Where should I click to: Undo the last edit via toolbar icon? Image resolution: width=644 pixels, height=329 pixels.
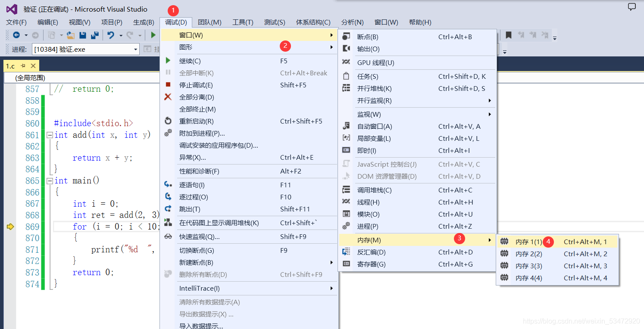point(111,35)
